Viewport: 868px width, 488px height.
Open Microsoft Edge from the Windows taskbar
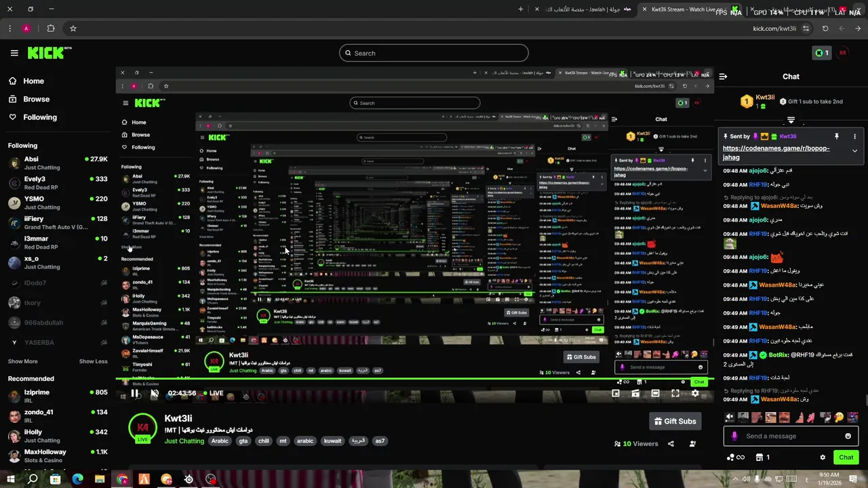click(x=77, y=479)
